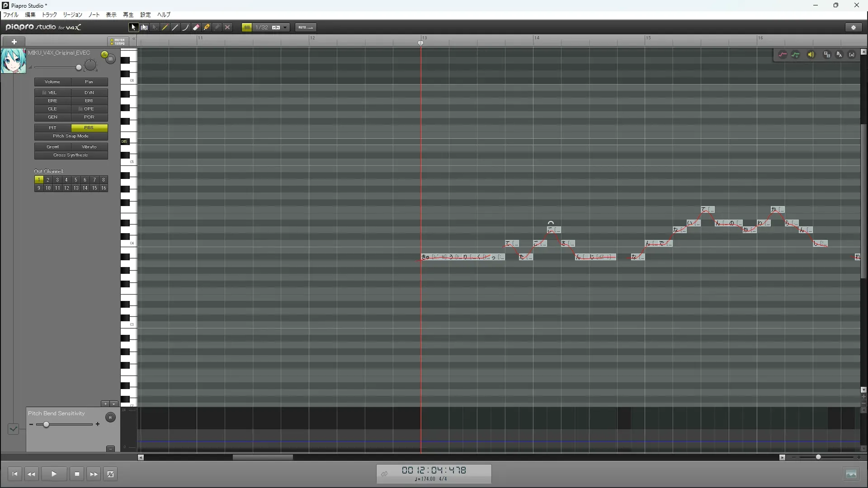The height and width of the screenshot is (488, 868).
Task: Toggle the red pitch curve display icon
Action: point(783,55)
